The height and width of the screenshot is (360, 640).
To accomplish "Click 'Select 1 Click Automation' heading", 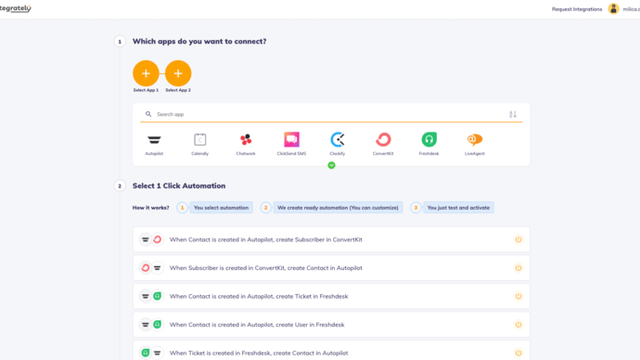I will coord(179,186).
